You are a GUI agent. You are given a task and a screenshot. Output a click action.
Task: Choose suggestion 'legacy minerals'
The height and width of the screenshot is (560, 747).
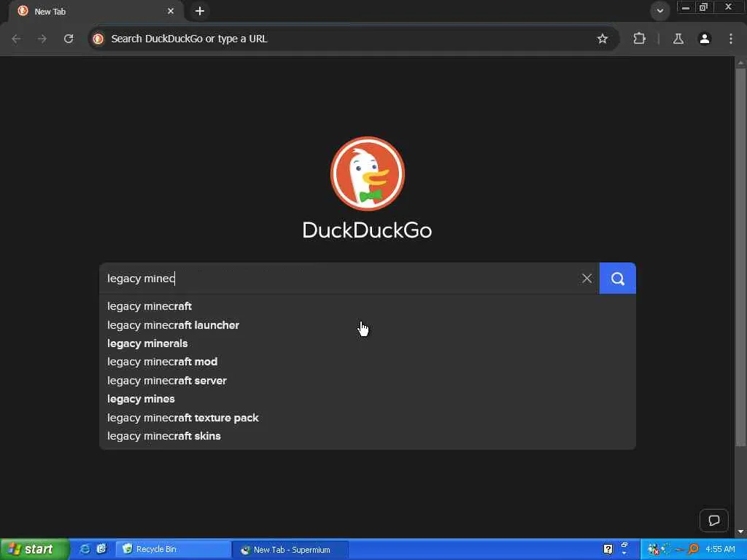pos(367,343)
